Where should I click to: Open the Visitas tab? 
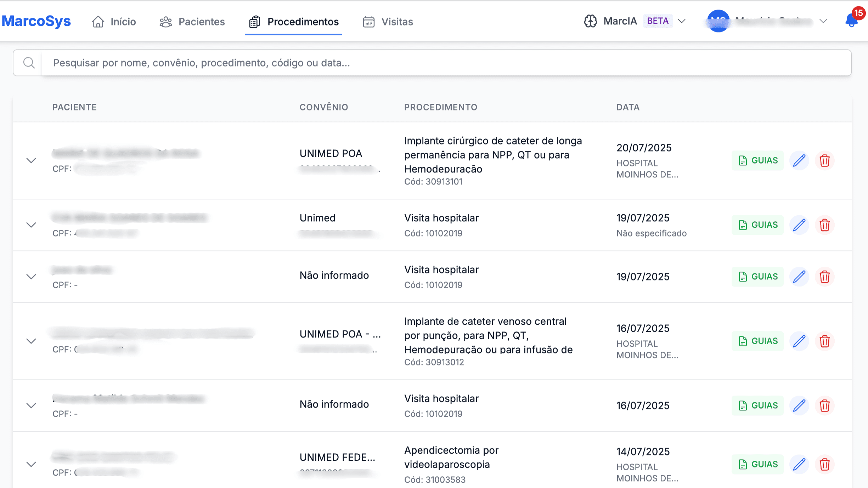397,22
